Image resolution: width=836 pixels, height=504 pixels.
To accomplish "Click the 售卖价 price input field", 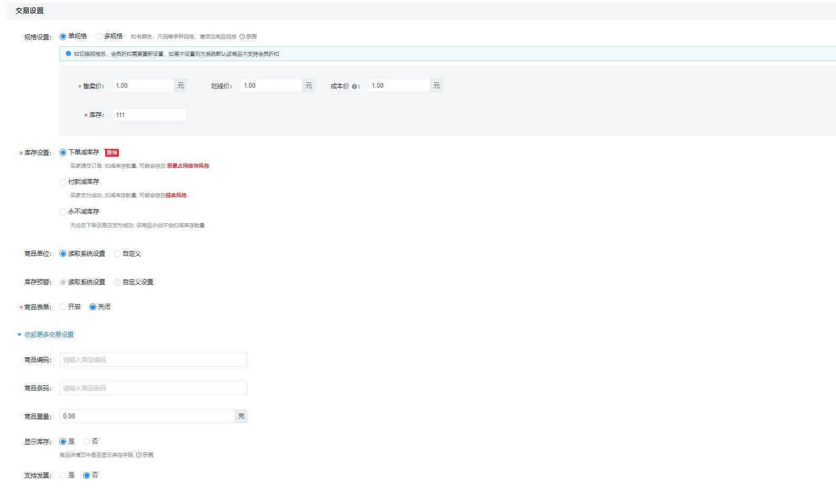I will pyautogui.click(x=143, y=86).
